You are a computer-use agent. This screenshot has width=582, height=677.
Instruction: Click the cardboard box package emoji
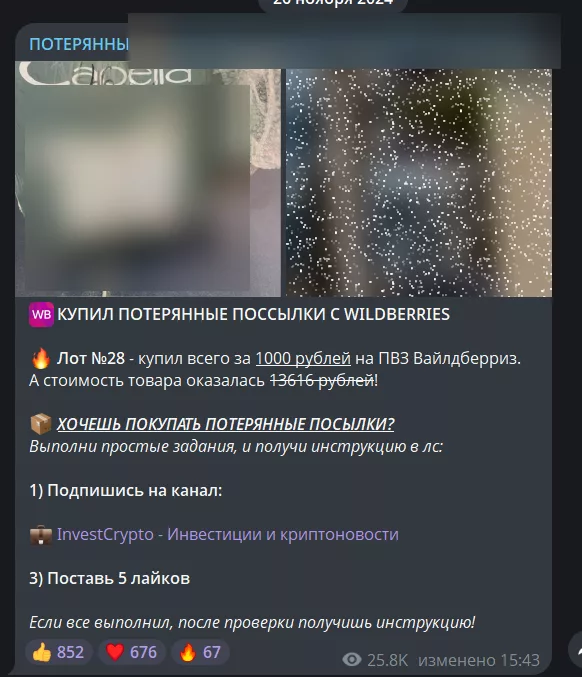(41, 424)
